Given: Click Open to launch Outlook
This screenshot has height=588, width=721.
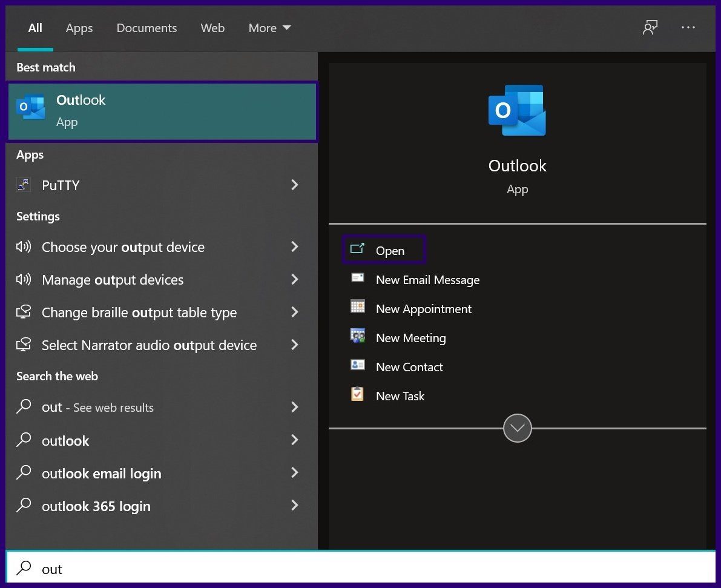Looking at the screenshot, I should pos(384,250).
